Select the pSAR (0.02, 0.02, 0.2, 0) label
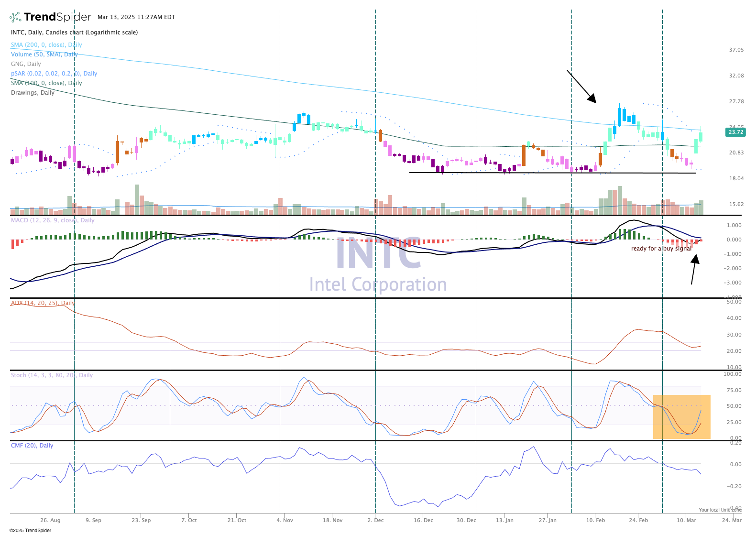The width and height of the screenshot is (756, 535). (x=54, y=74)
